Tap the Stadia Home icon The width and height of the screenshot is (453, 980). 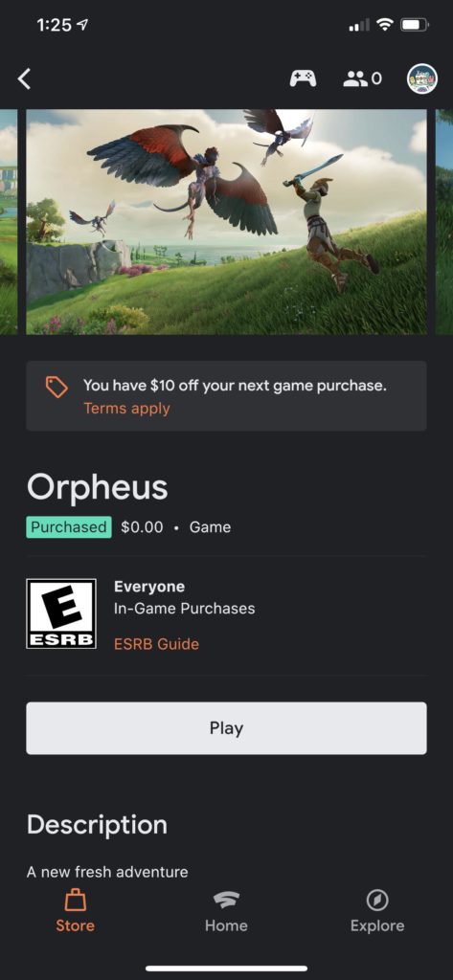click(x=226, y=901)
